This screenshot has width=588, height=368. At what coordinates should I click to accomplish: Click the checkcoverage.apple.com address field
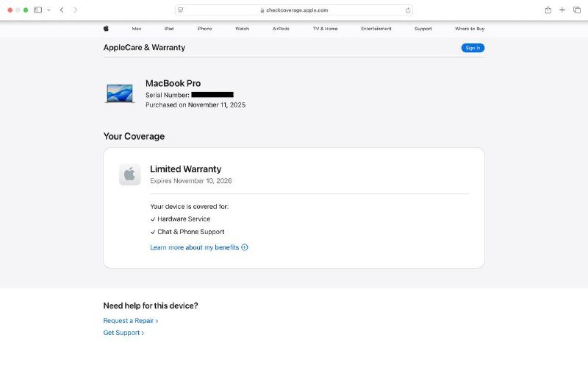point(294,10)
